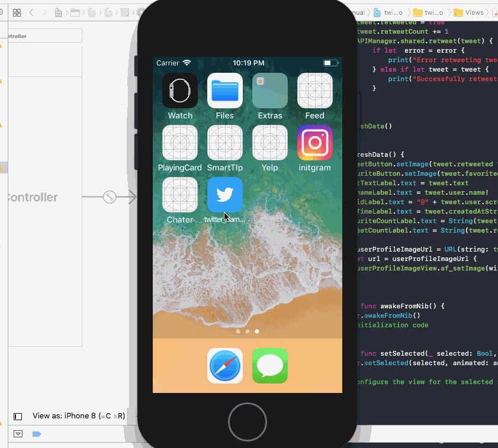The width and height of the screenshot is (498, 448).
Task: Launch the Chater app
Action: pos(180,195)
